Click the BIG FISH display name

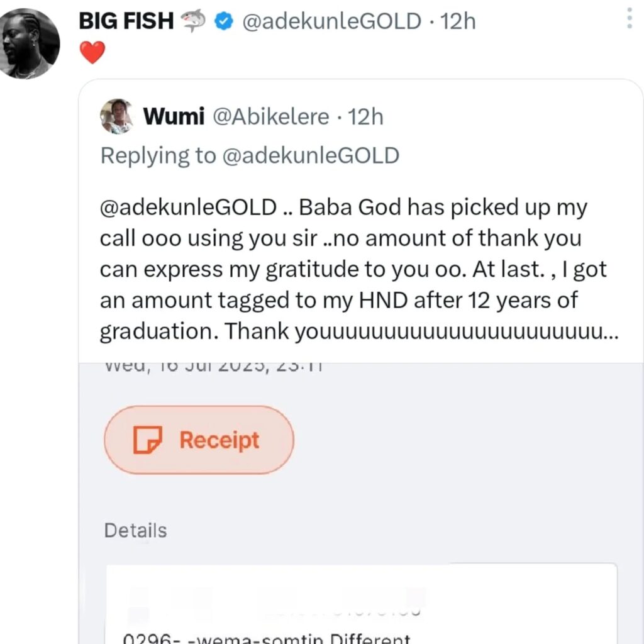click(x=126, y=21)
